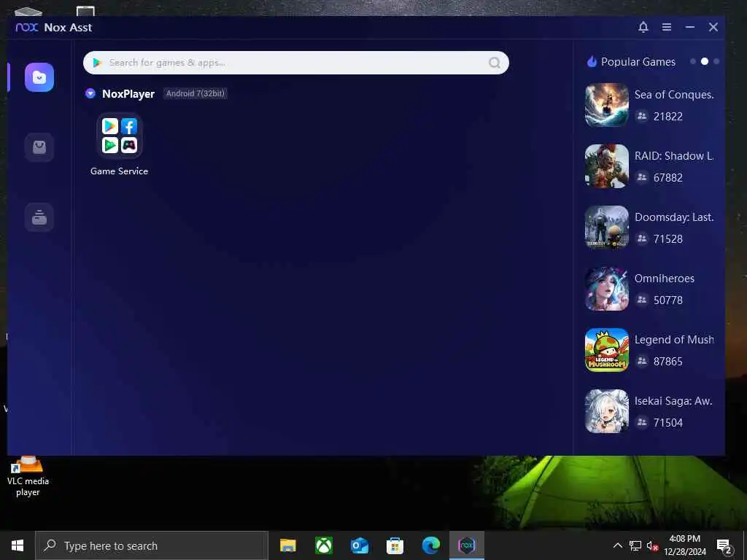The width and height of the screenshot is (747, 560).
Task: Go to first Popular Games page dot
Action: pyautogui.click(x=693, y=61)
